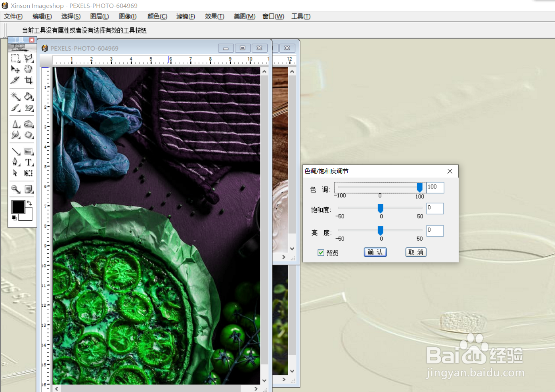Click the 饱和度 saturation slider handle
The image size is (555, 392).
coord(381,208)
